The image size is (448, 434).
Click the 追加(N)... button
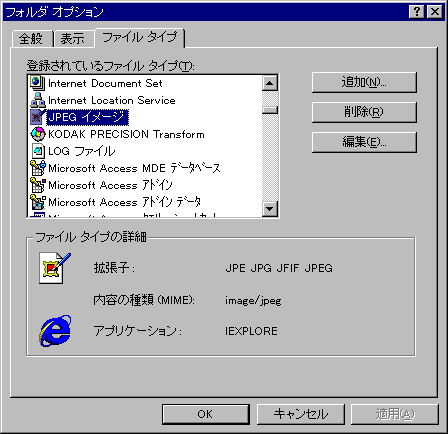pyautogui.click(x=364, y=82)
